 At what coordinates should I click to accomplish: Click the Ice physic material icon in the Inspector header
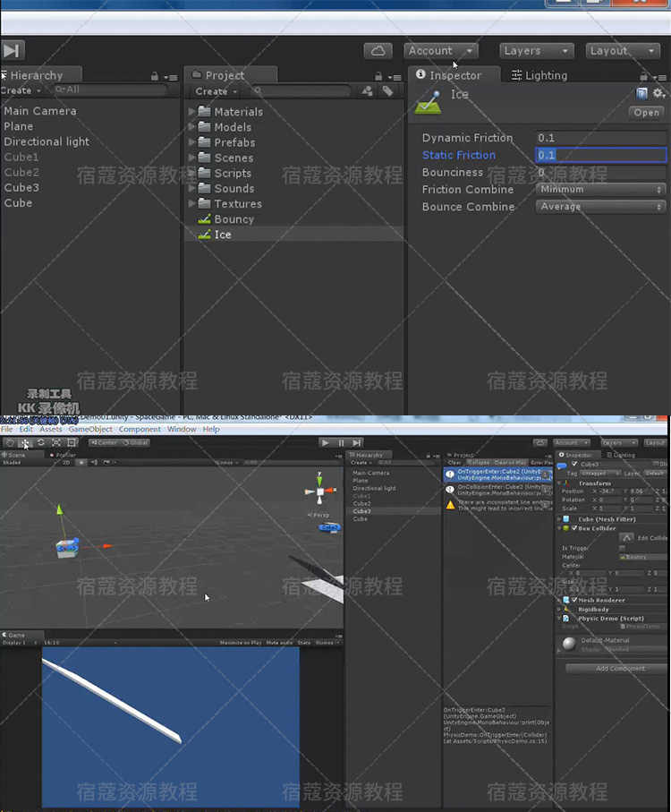[x=429, y=101]
